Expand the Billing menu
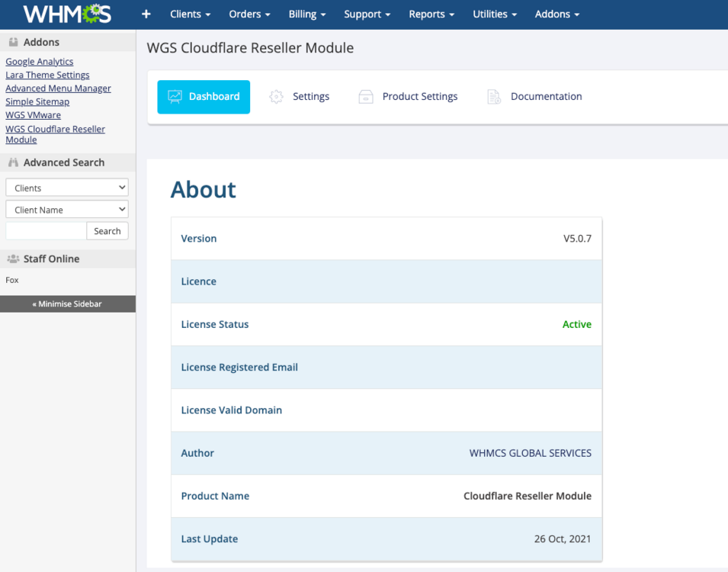 [307, 14]
